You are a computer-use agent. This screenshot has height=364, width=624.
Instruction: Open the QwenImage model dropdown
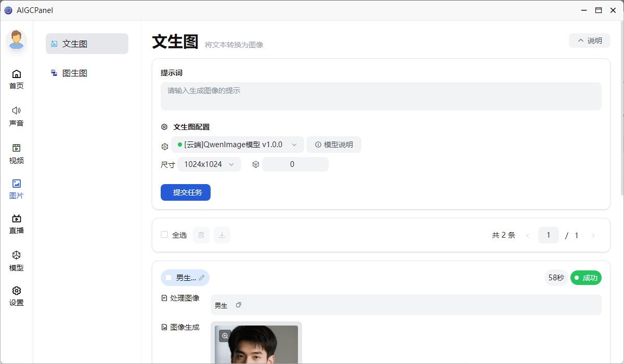click(238, 145)
